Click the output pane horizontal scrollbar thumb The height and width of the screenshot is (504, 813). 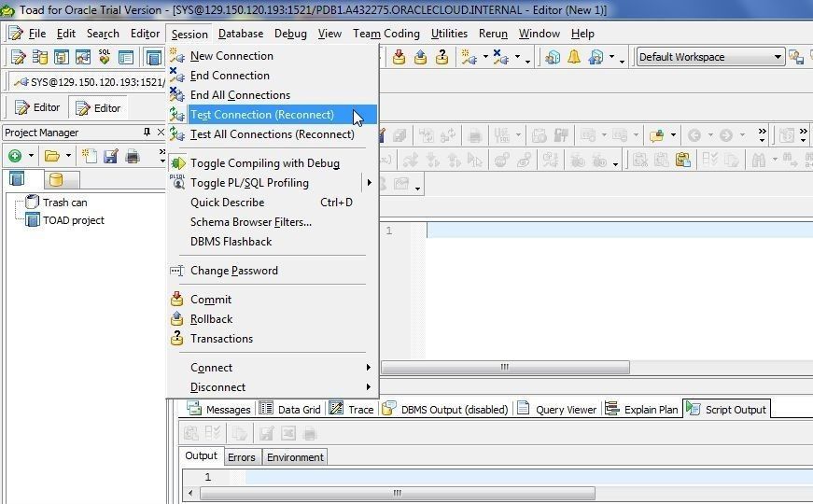tap(398, 493)
